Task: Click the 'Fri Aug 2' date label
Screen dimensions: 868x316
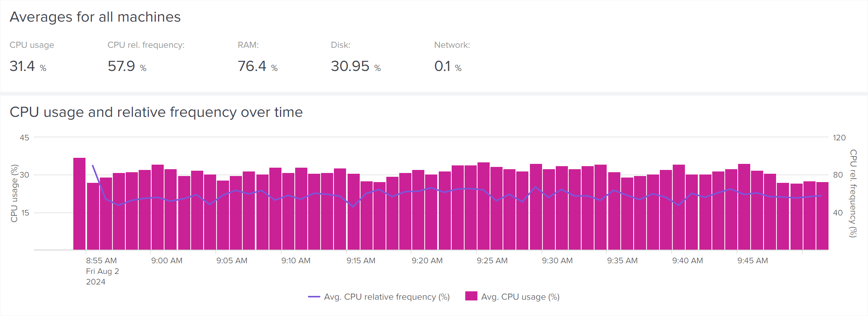Action: click(102, 271)
